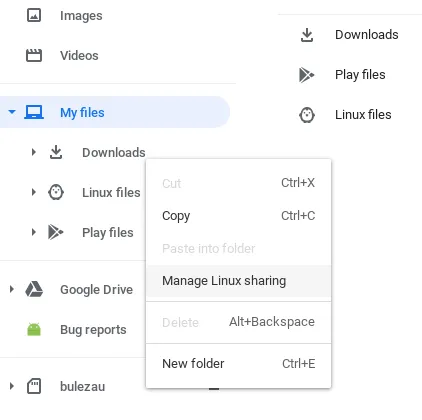Click the disabled Delete menu entry
Viewport: 422px width, 420px height.
coord(239,322)
